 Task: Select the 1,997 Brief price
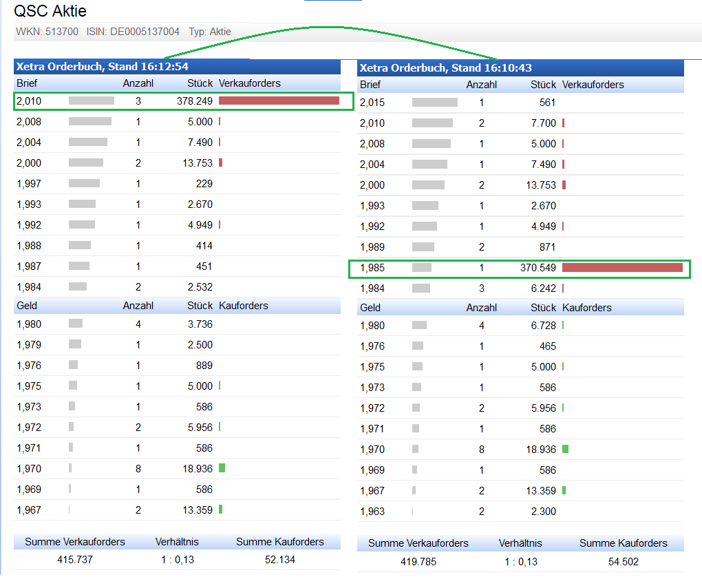point(29,184)
